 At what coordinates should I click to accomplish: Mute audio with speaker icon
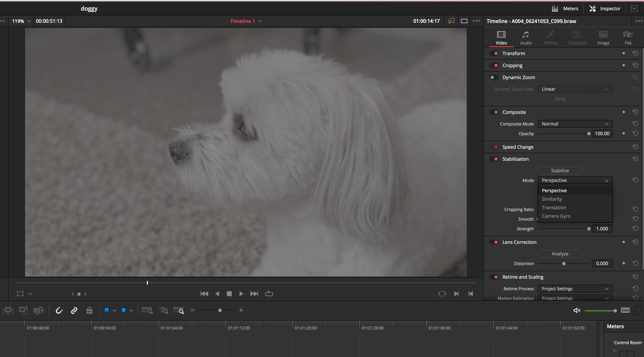point(577,310)
